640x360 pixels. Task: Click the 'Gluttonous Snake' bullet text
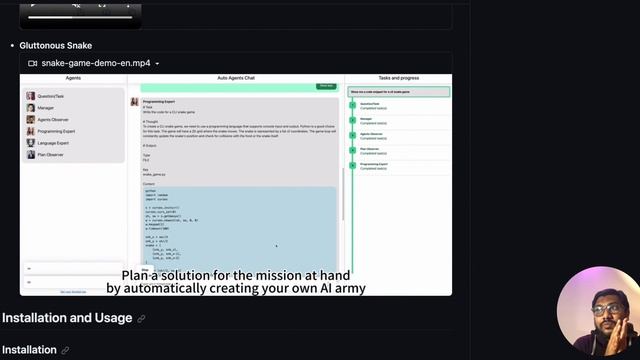(x=56, y=46)
